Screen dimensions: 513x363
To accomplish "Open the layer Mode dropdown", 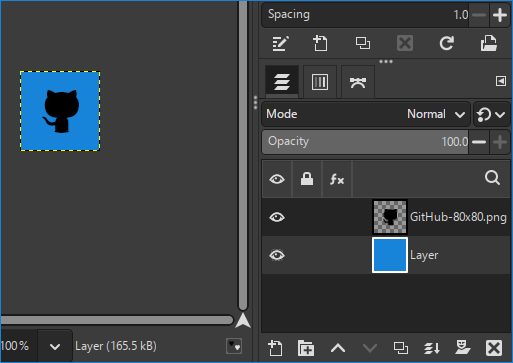I will point(366,114).
